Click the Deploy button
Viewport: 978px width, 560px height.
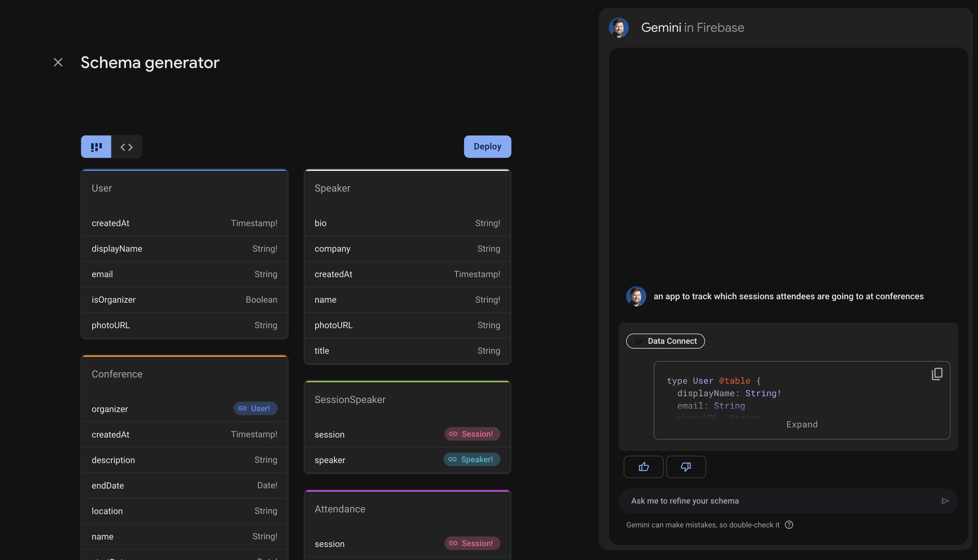click(487, 147)
